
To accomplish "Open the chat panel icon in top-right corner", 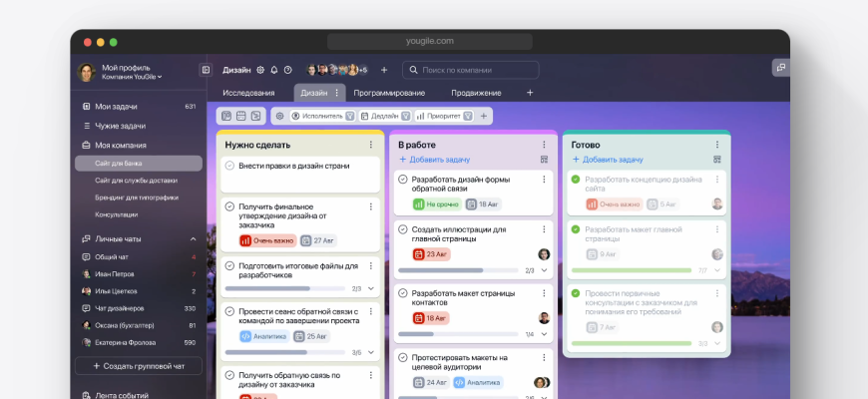I will (780, 68).
